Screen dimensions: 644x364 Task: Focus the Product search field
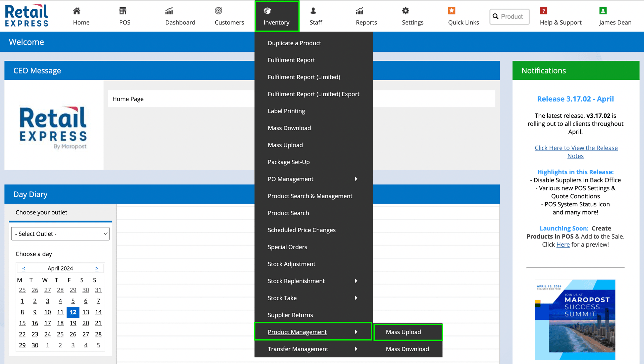tap(509, 16)
